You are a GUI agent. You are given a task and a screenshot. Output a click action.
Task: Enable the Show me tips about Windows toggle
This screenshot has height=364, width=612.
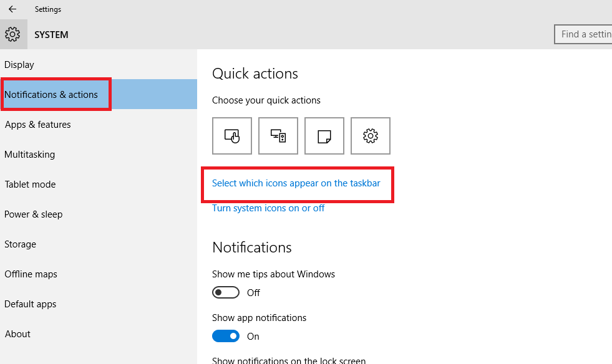coord(225,292)
